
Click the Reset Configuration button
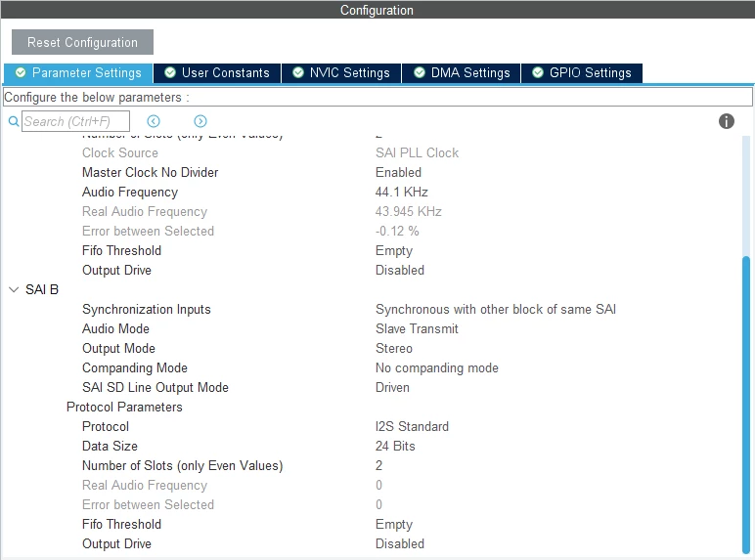(82, 42)
